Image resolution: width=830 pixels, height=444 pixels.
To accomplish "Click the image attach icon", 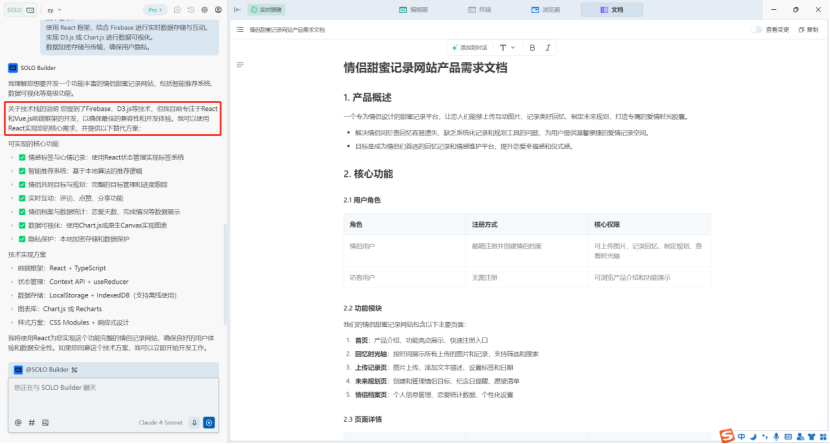I will (45, 422).
